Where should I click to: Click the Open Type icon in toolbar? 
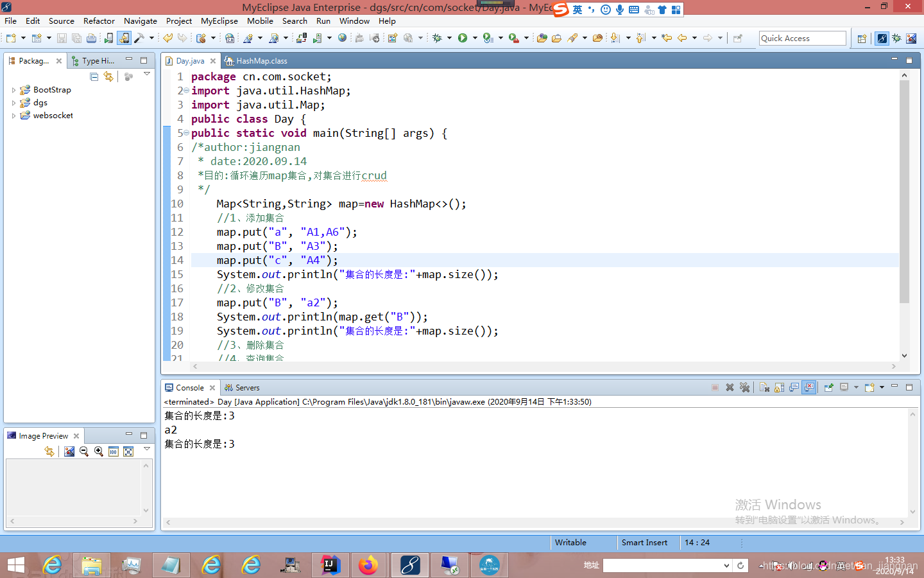click(542, 38)
